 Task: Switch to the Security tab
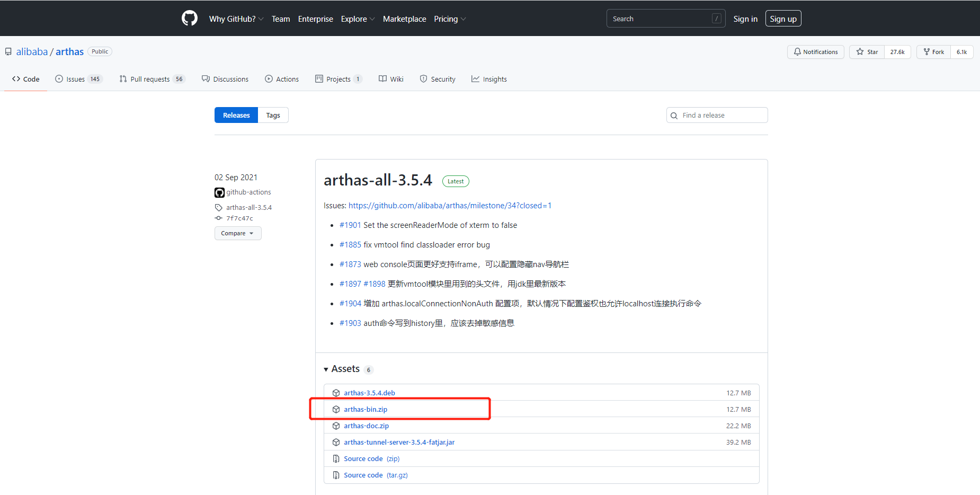tap(438, 79)
